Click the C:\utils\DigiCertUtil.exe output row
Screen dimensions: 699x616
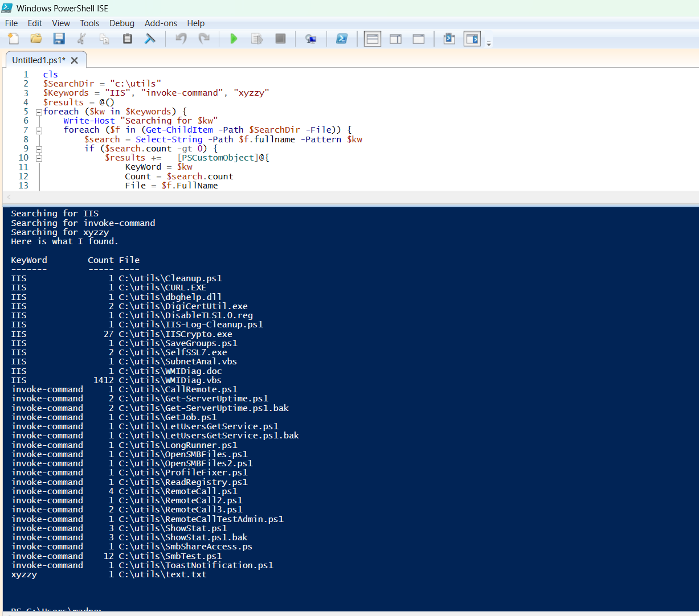pos(129,306)
